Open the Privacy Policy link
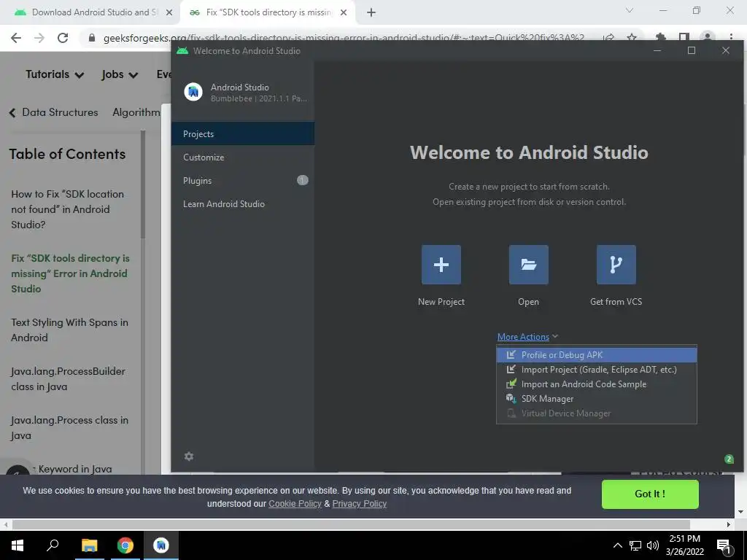This screenshot has height=560, width=747. click(x=359, y=504)
